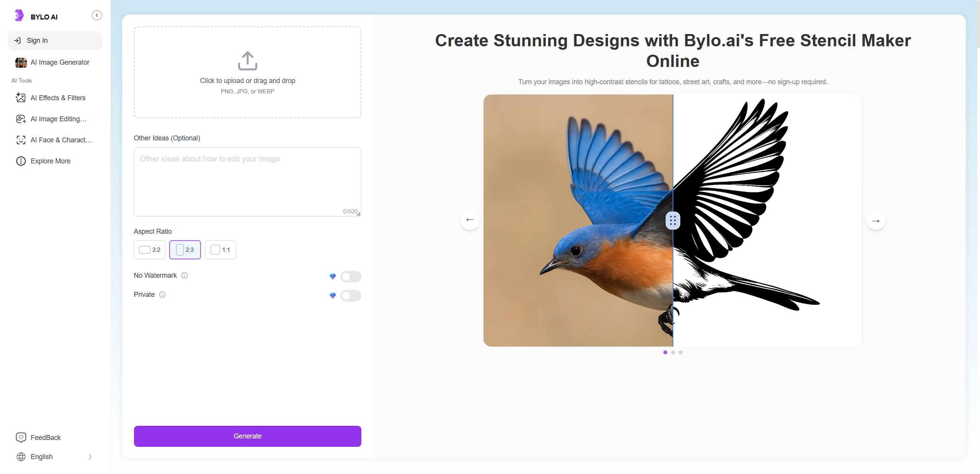The height and width of the screenshot is (474, 980).
Task: Click the Private info icon
Action: click(x=162, y=295)
